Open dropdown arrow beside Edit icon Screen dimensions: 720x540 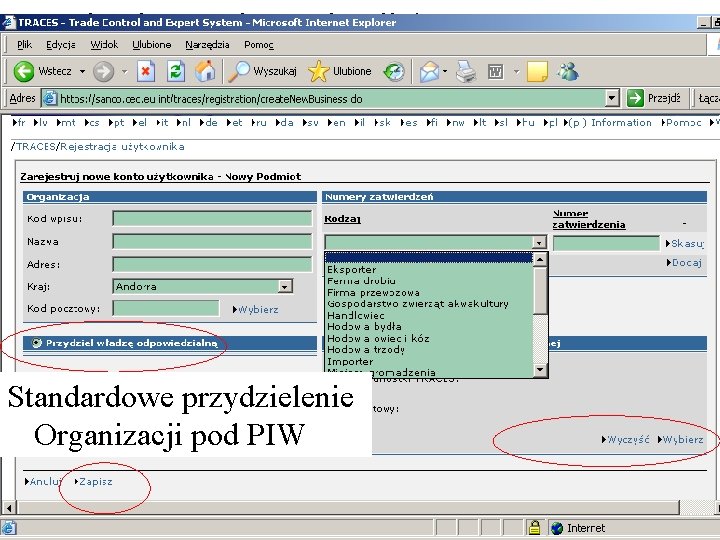[x=516, y=72]
